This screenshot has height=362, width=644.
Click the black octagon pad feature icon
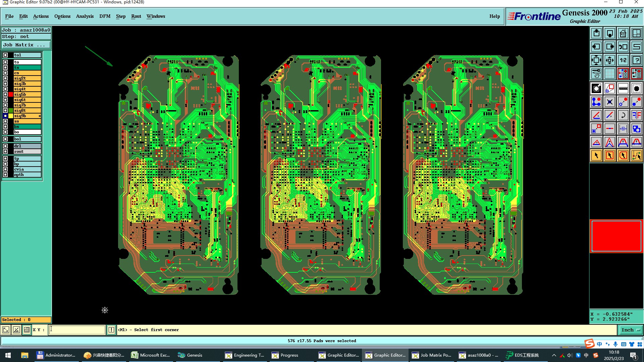click(x=636, y=88)
